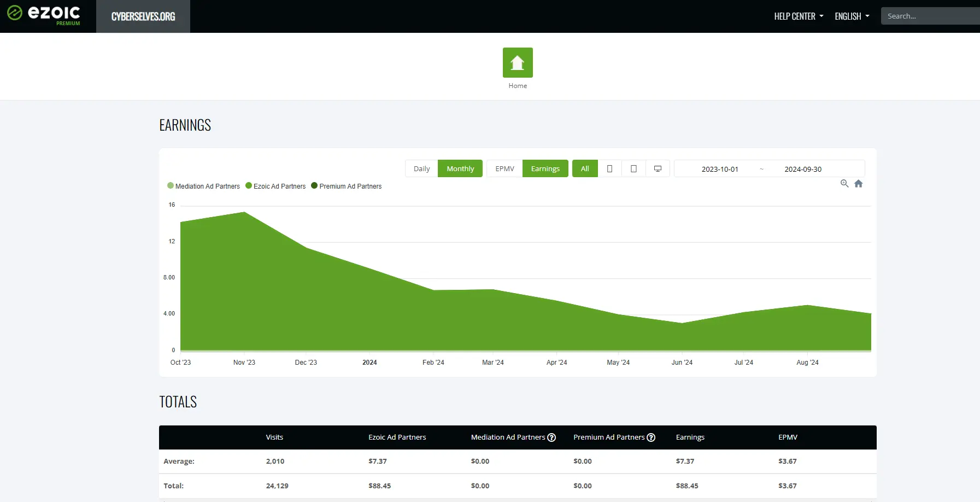Screen dimensions: 980x502
Task: Filter chart by tablet device icon
Action: (x=633, y=168)
